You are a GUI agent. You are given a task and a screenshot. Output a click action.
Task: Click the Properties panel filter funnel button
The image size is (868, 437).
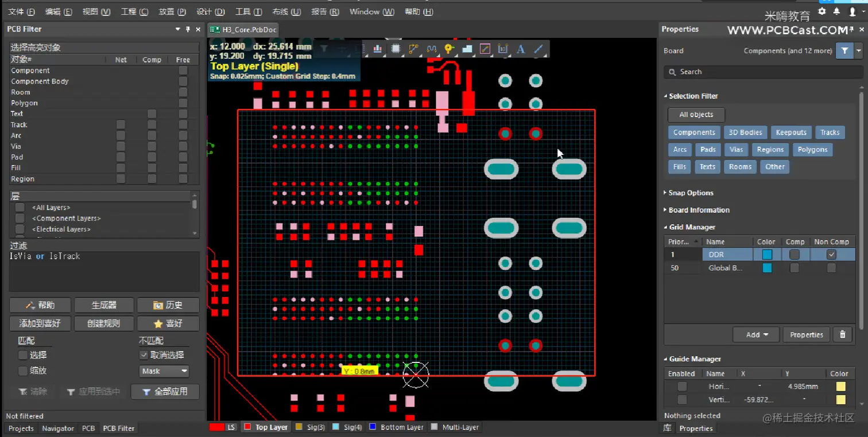point(844,50)
